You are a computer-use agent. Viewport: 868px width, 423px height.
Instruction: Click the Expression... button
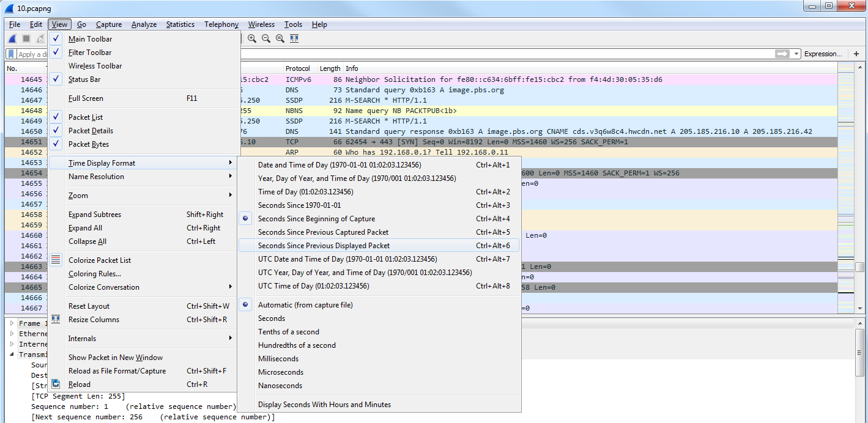(823, 54)
